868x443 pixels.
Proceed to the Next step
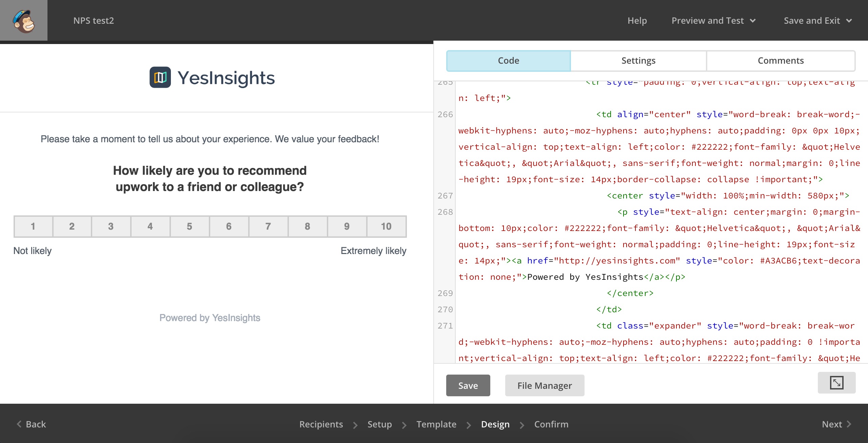point(836,424)
